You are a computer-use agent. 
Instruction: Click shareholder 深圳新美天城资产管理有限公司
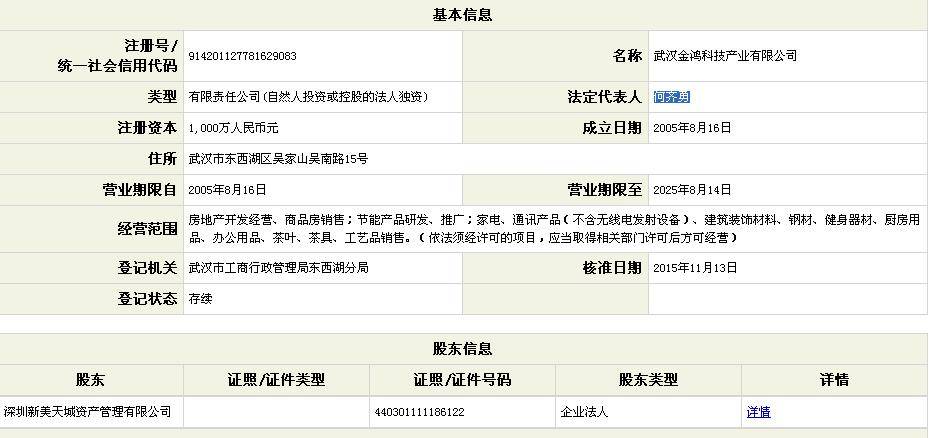[x=88, y=411]
